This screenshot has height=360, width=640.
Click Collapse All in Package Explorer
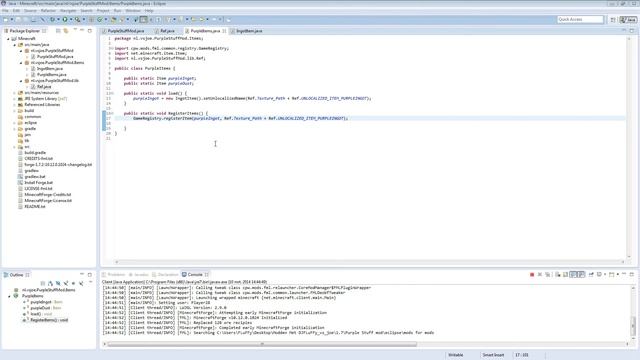click(x=58, y=31)
